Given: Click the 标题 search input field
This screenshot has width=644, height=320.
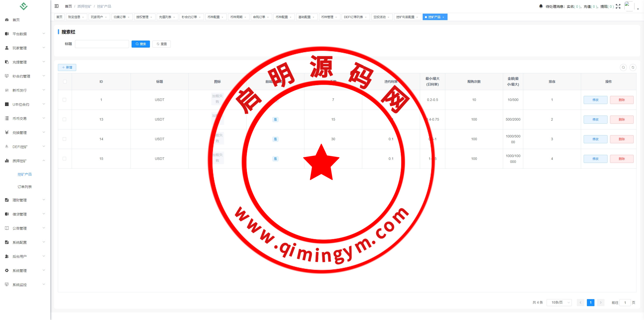Looking at the screenshot, I should click(x=102, y=44).
